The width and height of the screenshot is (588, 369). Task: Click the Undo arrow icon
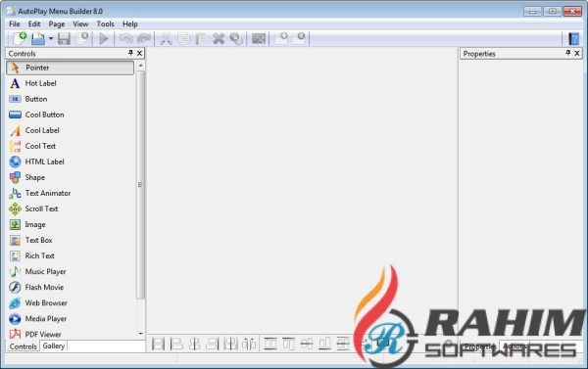click(x=125, y=38)
